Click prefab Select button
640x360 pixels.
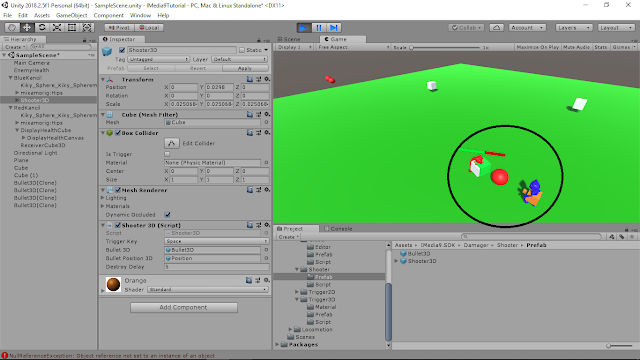tap(151, 68)
